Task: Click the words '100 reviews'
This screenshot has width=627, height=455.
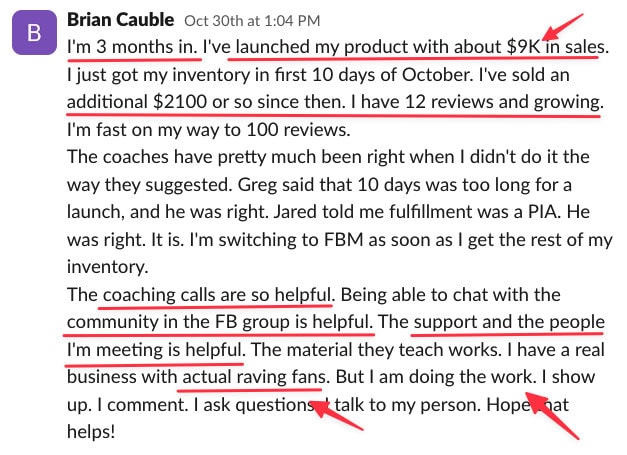Action: (x=298, y=130)
